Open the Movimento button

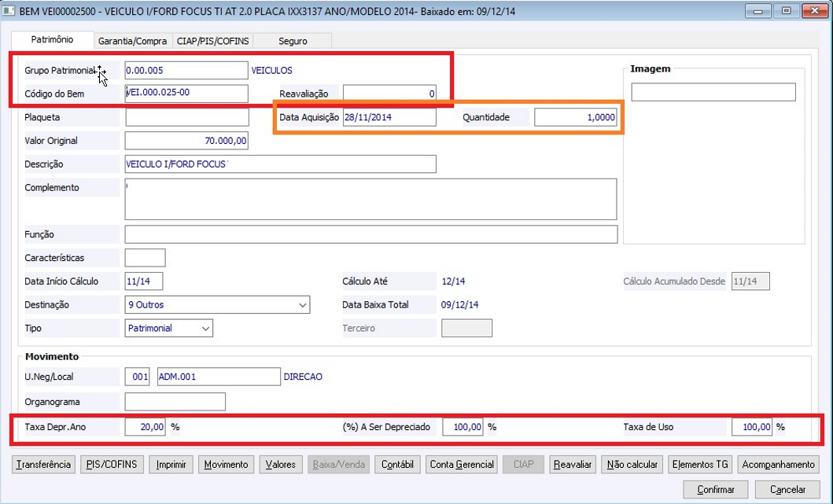(227, 464)
